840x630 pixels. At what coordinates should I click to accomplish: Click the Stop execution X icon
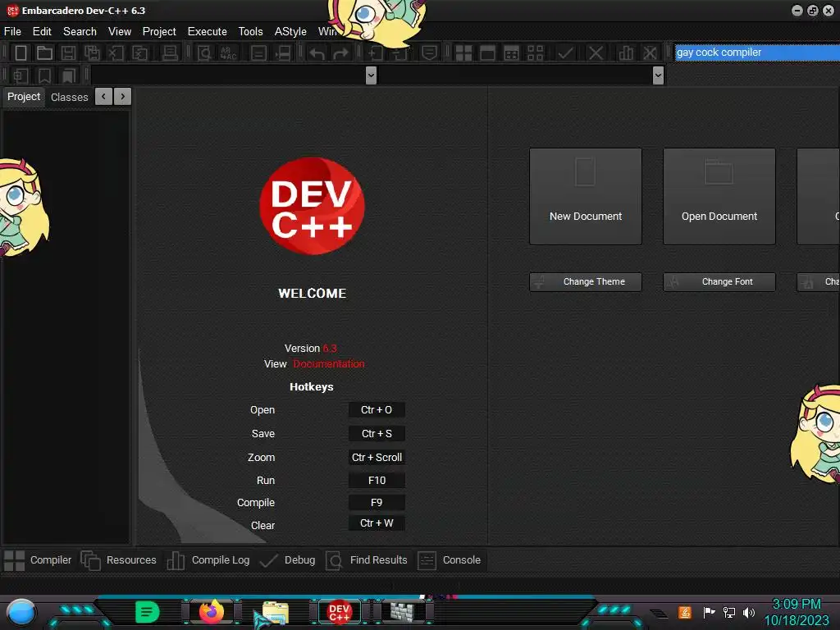point(596,53)
